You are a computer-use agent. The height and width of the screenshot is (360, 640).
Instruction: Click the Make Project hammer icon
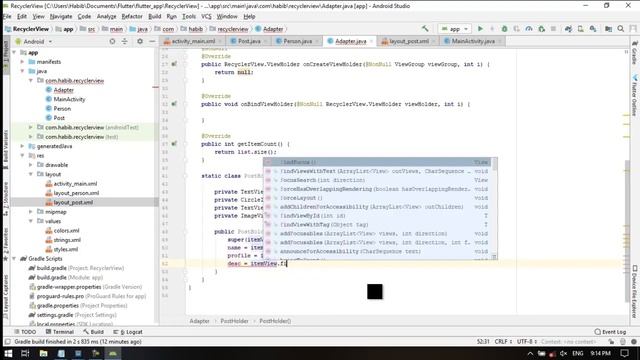point(425,29)
